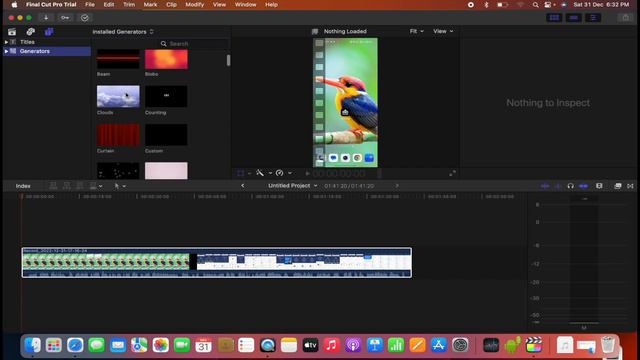Select the Clouds generator thumbnail
Viewport: 640px width, 360px height.
[x=118, y=96]
